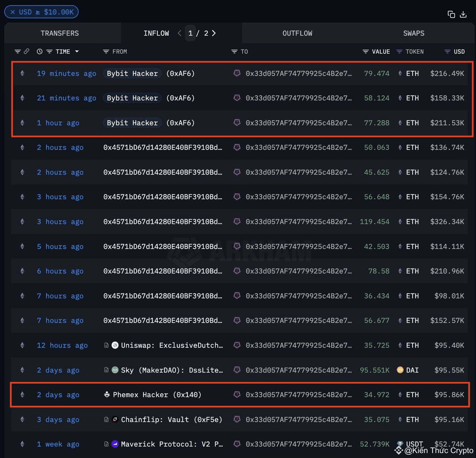Click the link icon in header row
The width and height of the screenshot is (476, 458).
point(27,51)
